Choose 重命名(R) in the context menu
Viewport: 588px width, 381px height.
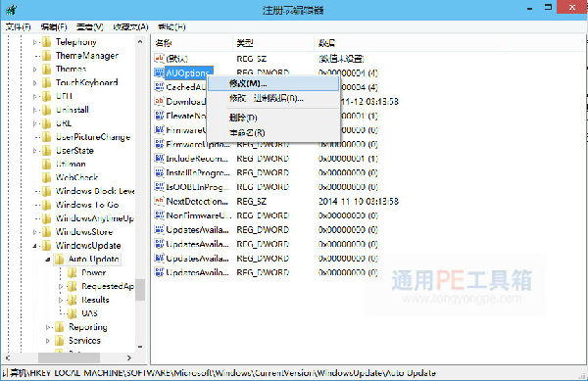coord(273,132)
